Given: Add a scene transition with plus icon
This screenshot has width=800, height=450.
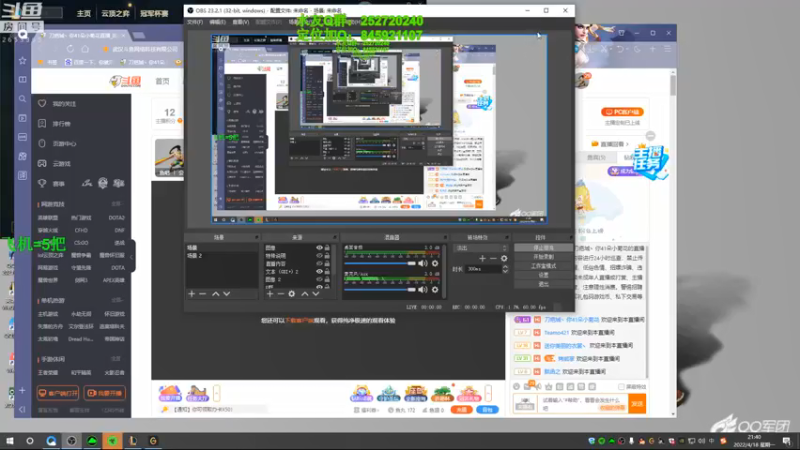Looking at the screenshot, I should [482, 259].
